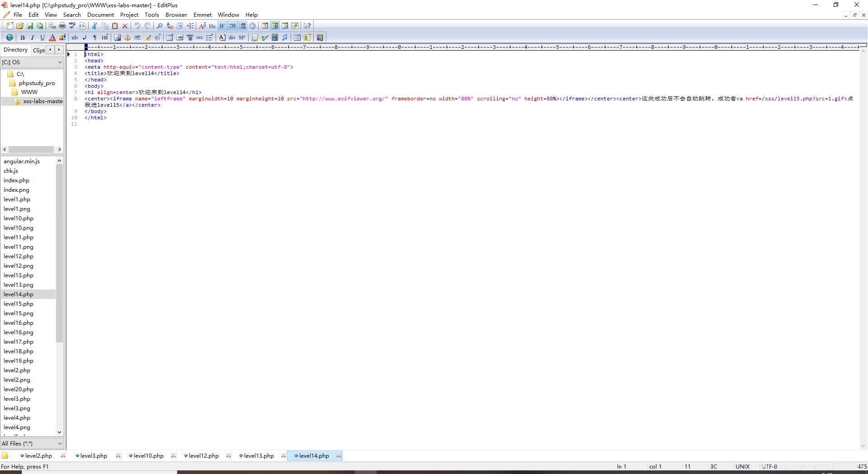This screenshot has height=474, width=868.
Task: Open the Hex viewer (Hx) icon
Action: click(x=212, y=26)
